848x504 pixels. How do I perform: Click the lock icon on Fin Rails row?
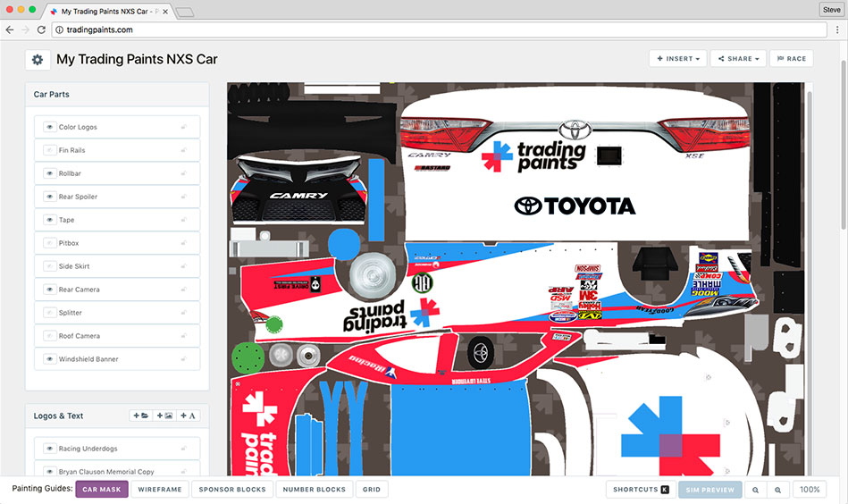tap(184, 150)
